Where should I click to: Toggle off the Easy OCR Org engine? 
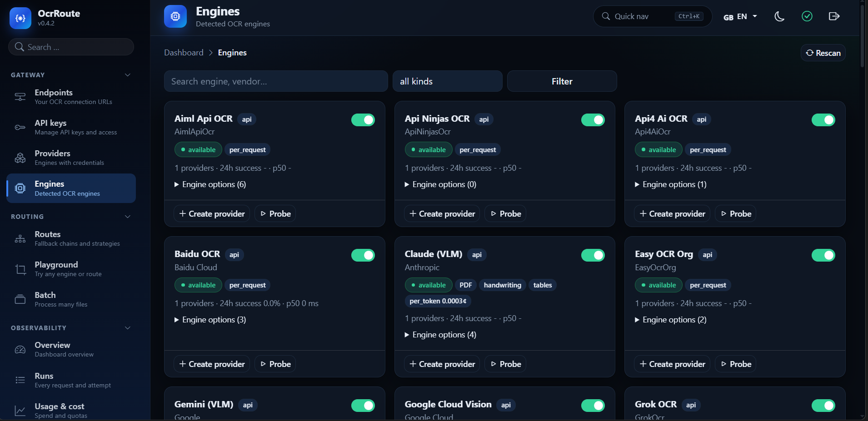click(823, 255)
